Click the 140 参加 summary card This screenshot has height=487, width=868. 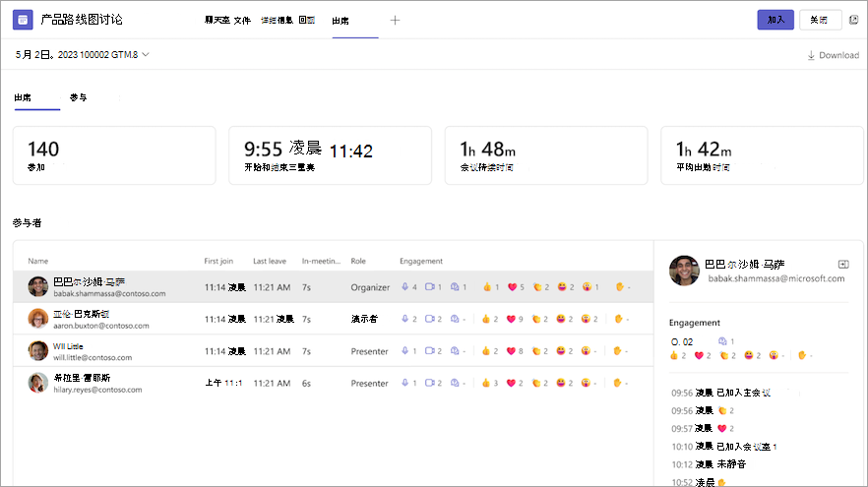(114, 155)
